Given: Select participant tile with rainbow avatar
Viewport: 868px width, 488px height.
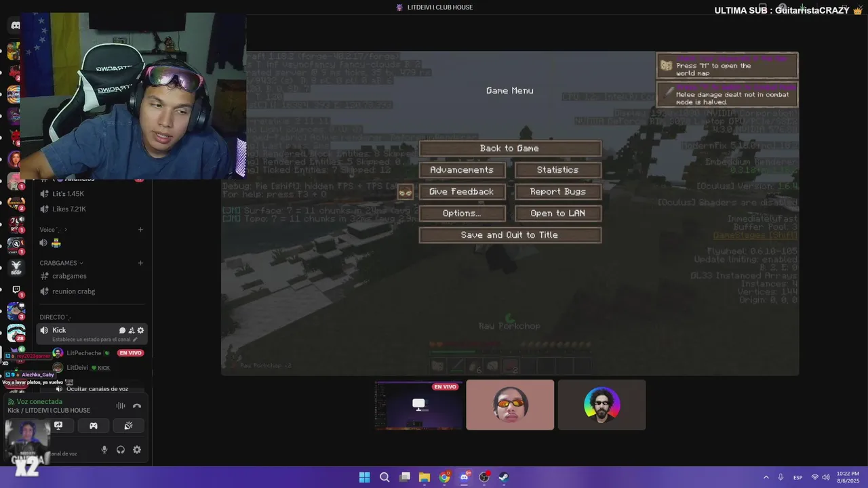Looking at the screenshot, I should 601,405.
